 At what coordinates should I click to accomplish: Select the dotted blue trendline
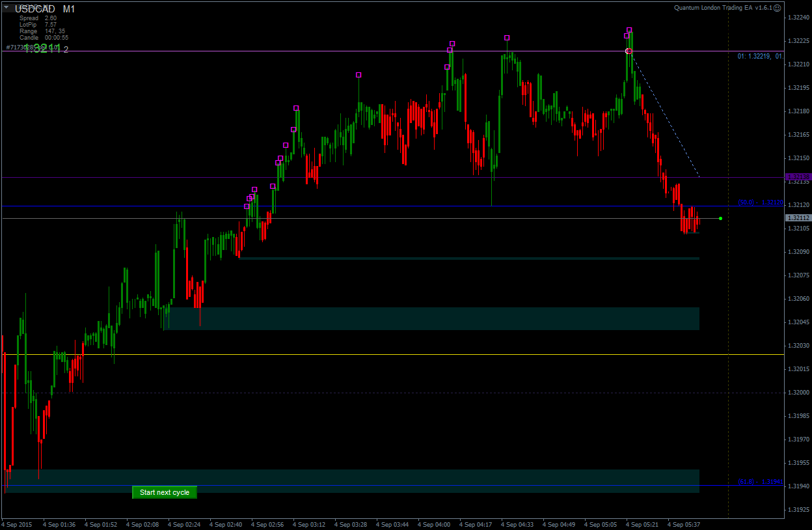coord(664,114)
